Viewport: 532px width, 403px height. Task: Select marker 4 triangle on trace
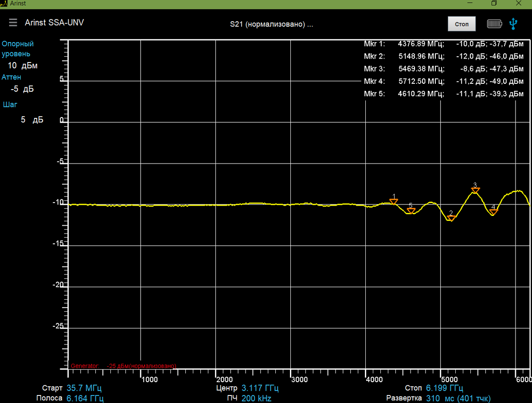pyautogui.click(x=494, y=212)
